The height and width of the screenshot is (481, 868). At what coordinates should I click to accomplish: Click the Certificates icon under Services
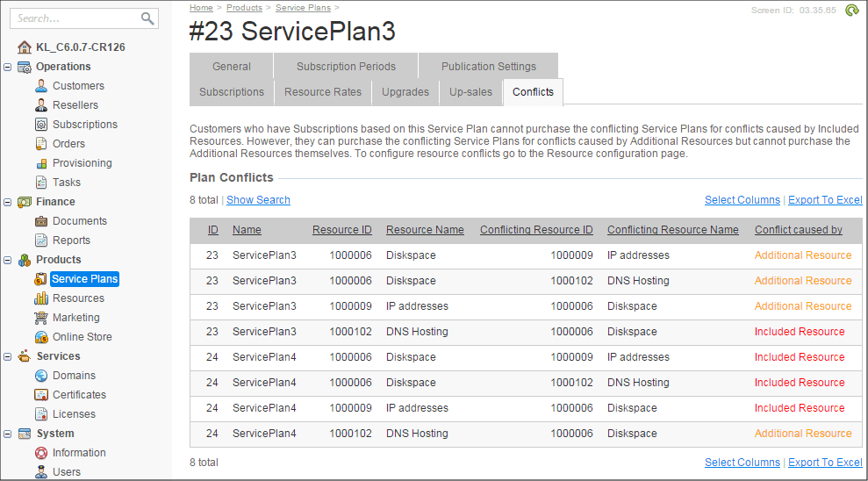[41, 395]
